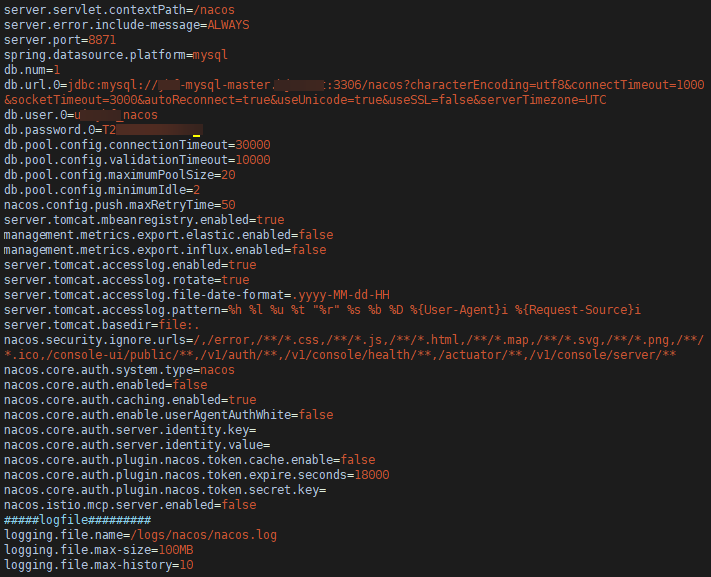This screenshot has width=711, height=577.
Task: Click nacos.istio.mcp.server.enabled=false line
Action: (130, 504)
